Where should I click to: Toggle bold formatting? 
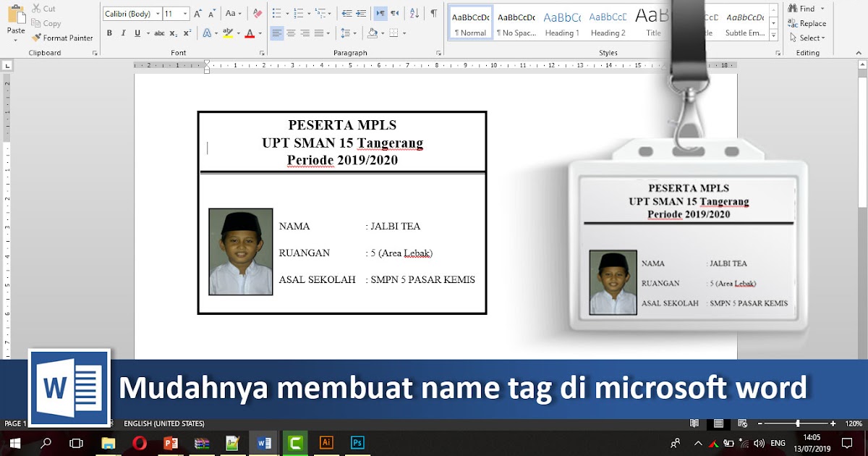(x=109, y=33)
